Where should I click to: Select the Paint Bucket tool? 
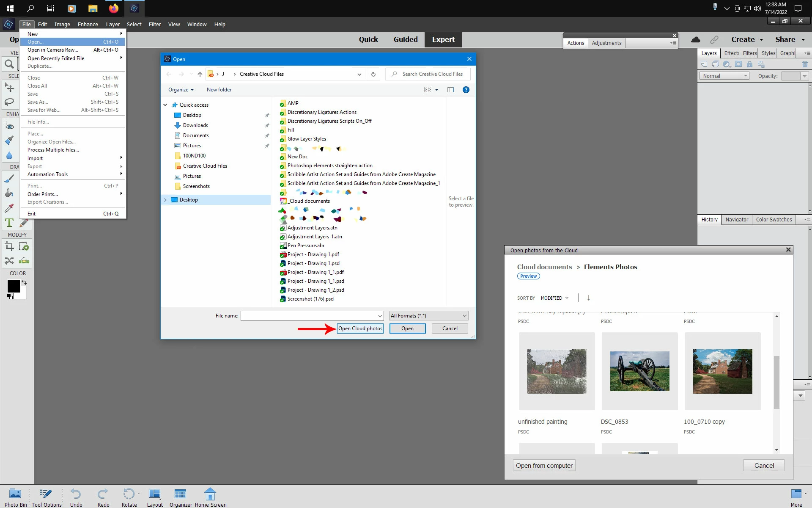point(9,193)
